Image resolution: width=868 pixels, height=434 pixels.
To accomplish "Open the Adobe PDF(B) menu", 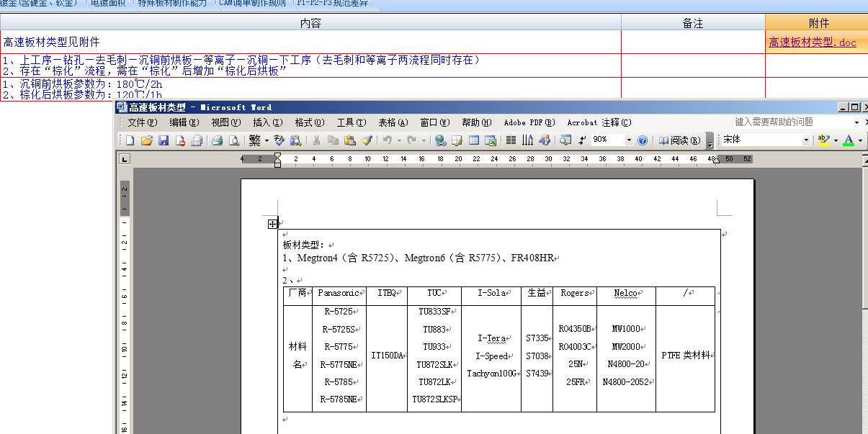I will pos(529,122).
